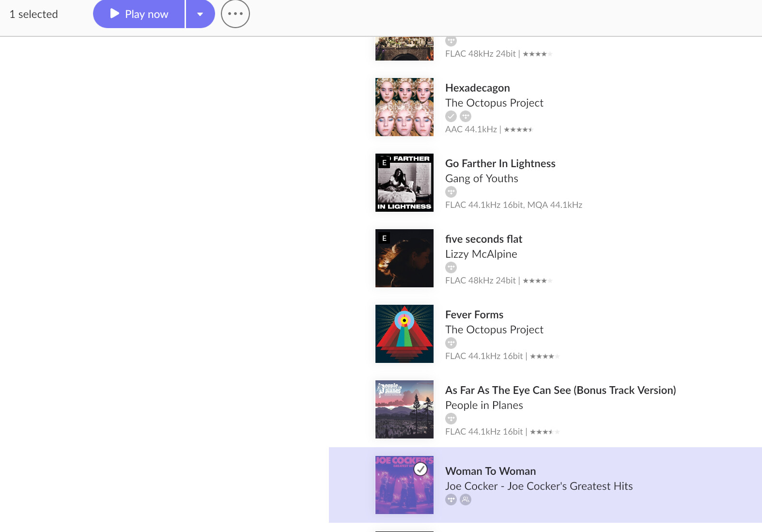Click the gray checkmark badge under Hexadecagon
The height and width of the screenshot is (532, 762).
(451, 116)
